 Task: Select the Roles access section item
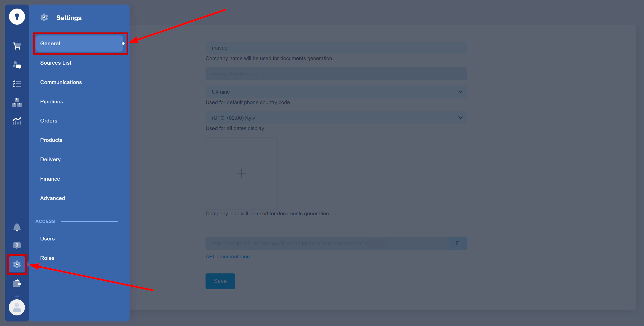coord(47,257)
